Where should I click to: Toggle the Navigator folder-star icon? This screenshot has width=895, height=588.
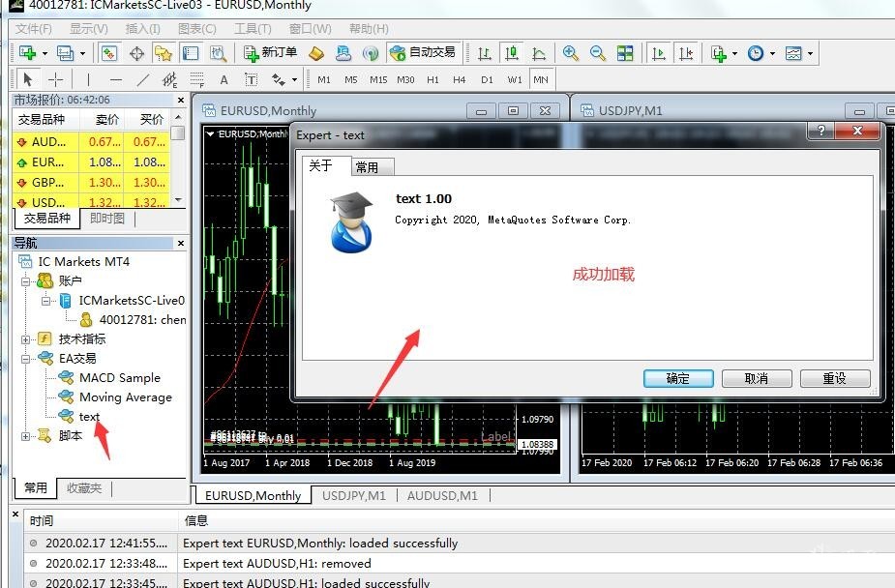(164, 53)
